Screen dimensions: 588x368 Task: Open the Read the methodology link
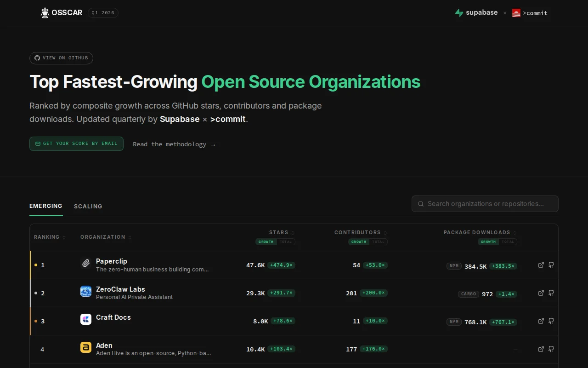click(174, 144)
